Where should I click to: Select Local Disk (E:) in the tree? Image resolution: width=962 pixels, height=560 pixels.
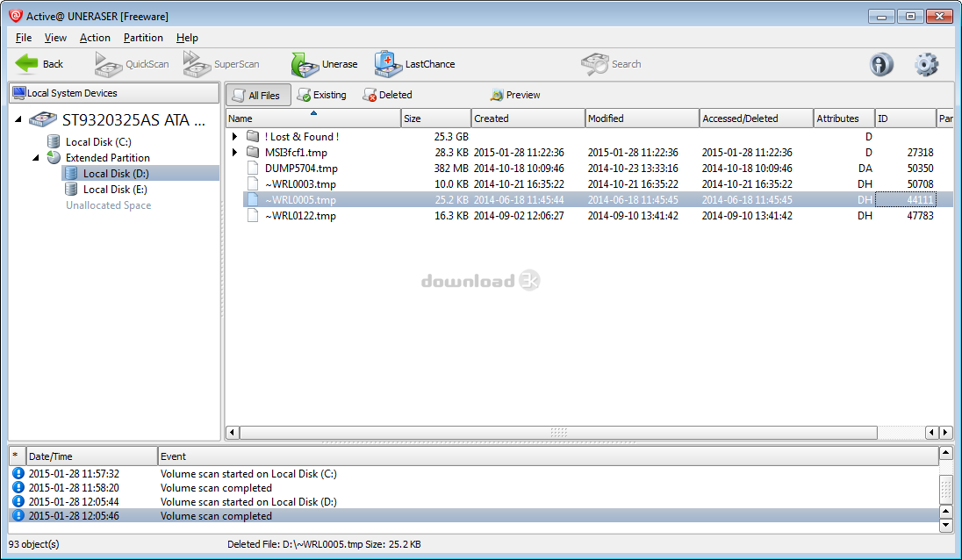click(x=115, y=190)
